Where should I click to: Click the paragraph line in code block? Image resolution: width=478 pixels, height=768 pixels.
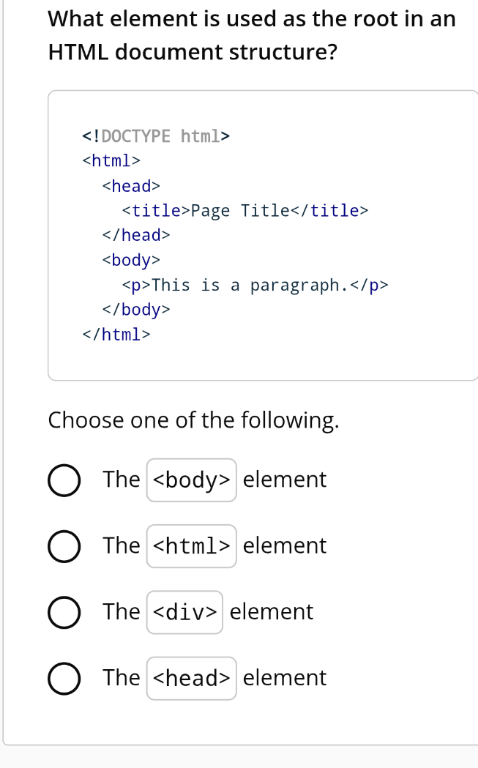click(x=255, y=285)
